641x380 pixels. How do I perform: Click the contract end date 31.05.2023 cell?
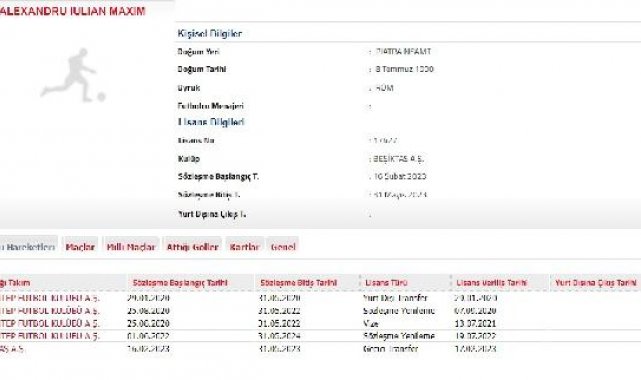[280, 349]
